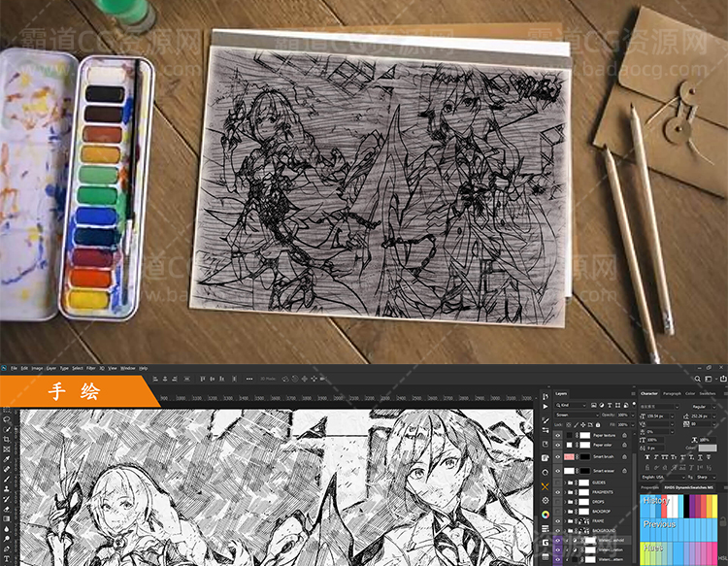Select the Crop tool
This screenshot has width=728, height=566.
tap(7, 439)
